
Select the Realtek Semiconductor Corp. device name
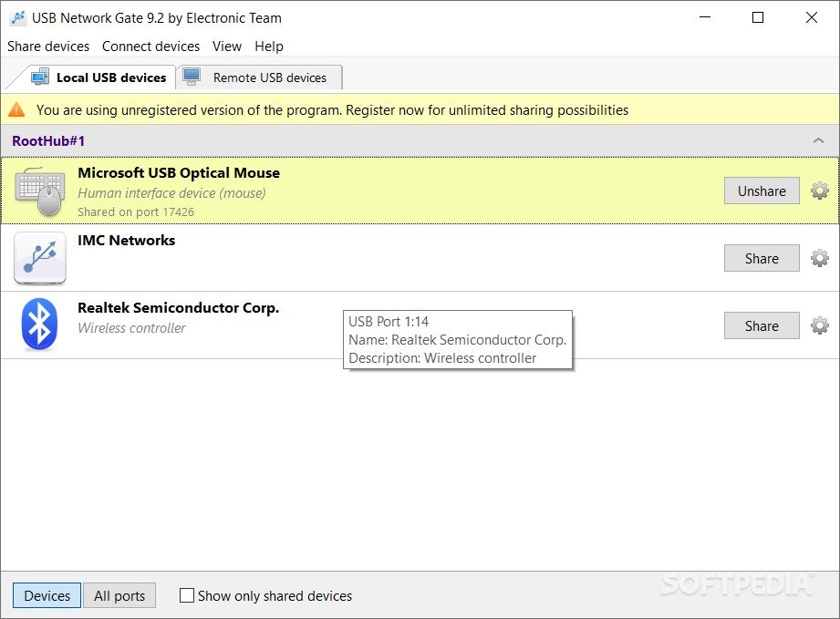179,308
